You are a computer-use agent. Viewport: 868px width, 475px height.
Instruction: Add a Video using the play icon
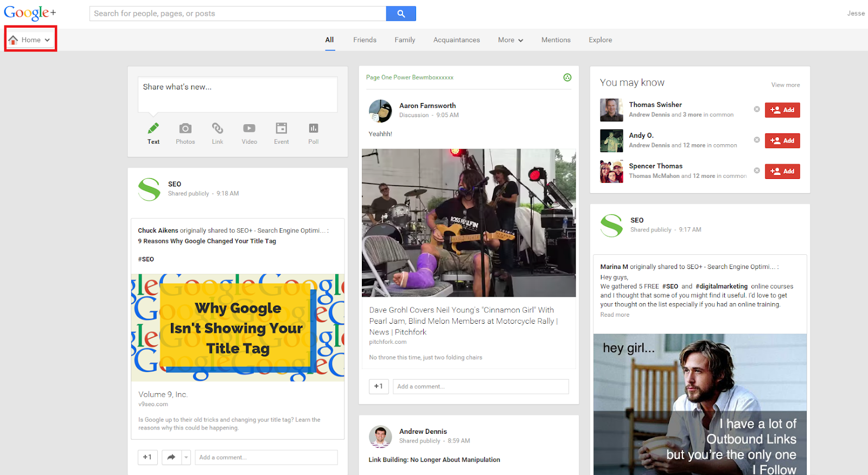(249, 129)
